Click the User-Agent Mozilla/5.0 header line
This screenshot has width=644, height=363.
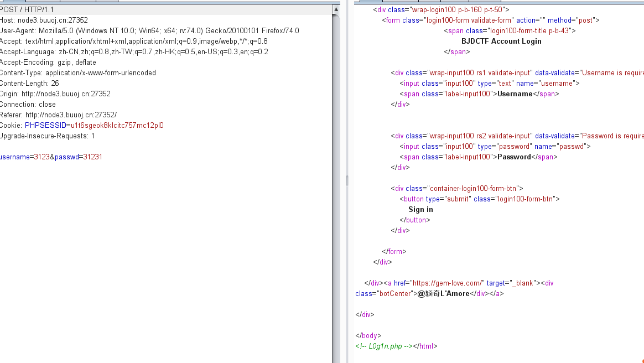point(149,31)
